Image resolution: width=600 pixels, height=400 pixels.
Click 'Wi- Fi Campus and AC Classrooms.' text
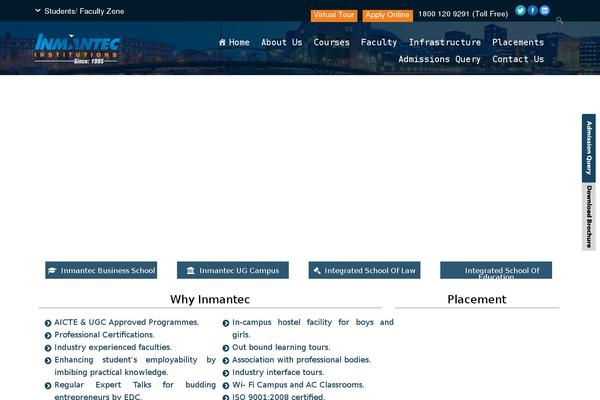[x=298, y=385]
